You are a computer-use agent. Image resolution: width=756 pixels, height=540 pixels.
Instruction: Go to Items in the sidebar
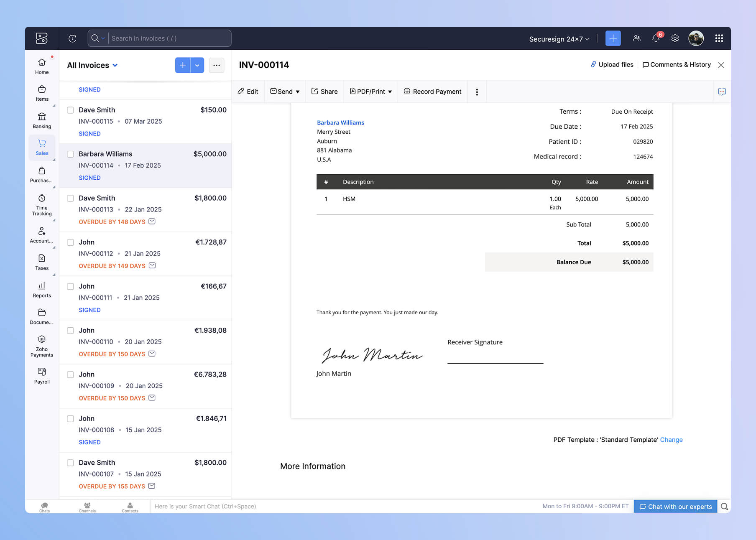click(42, 94)
